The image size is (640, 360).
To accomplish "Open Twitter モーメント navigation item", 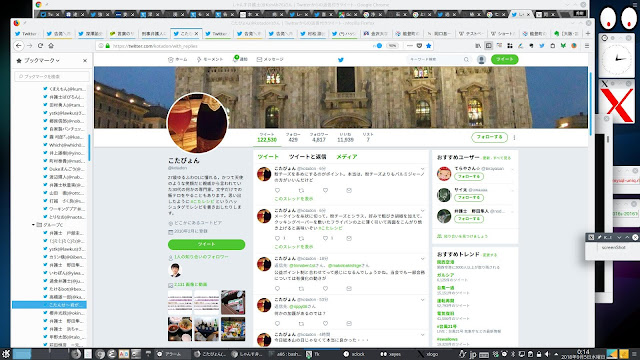I will [210, 60].
